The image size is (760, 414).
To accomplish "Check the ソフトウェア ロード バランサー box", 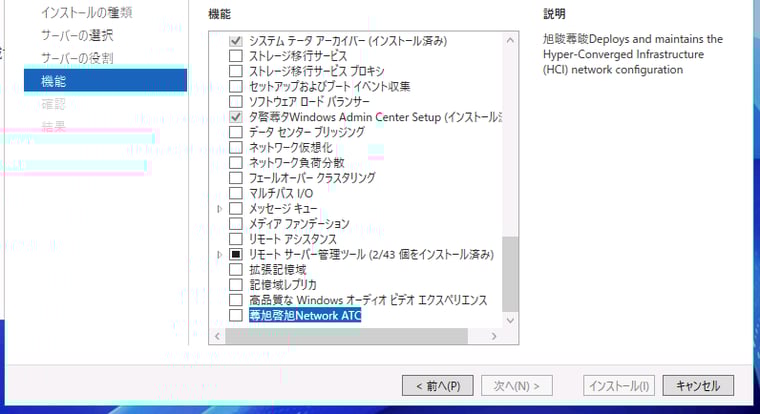I will pos(236,102).
